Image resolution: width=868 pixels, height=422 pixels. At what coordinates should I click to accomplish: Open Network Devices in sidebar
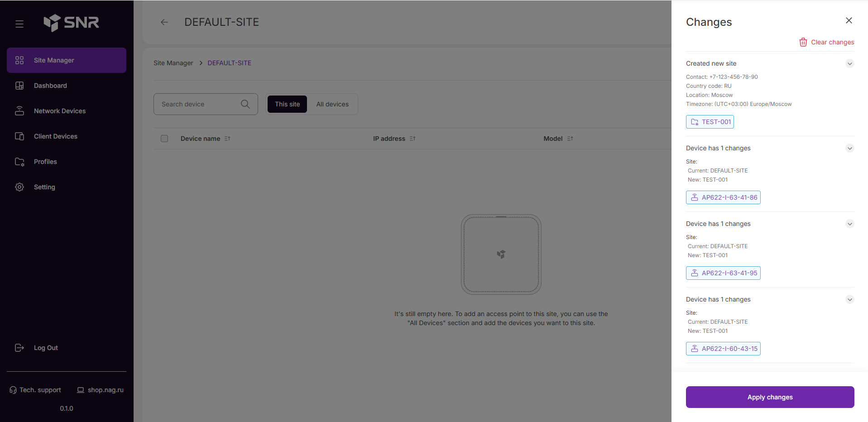click(59, 111)
